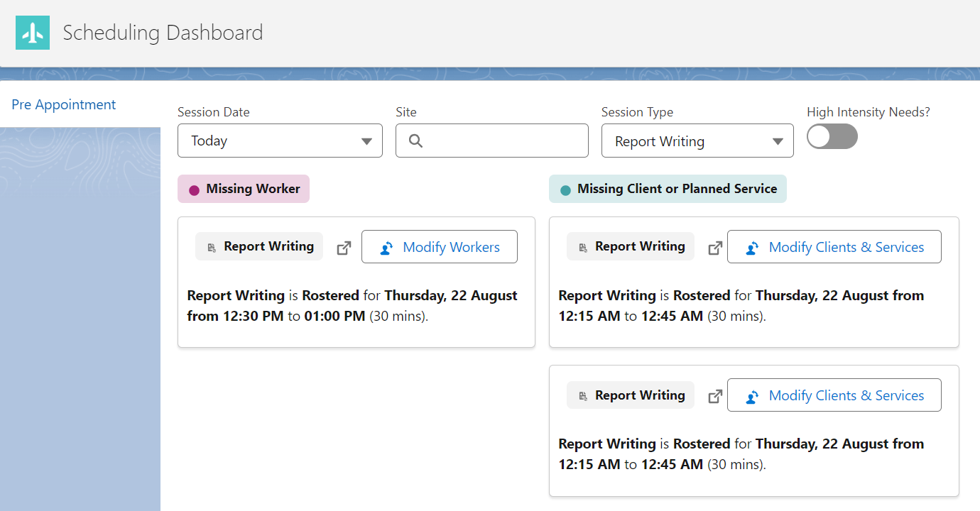Open the Session Date dropdown showing Today

coord(280,140)
